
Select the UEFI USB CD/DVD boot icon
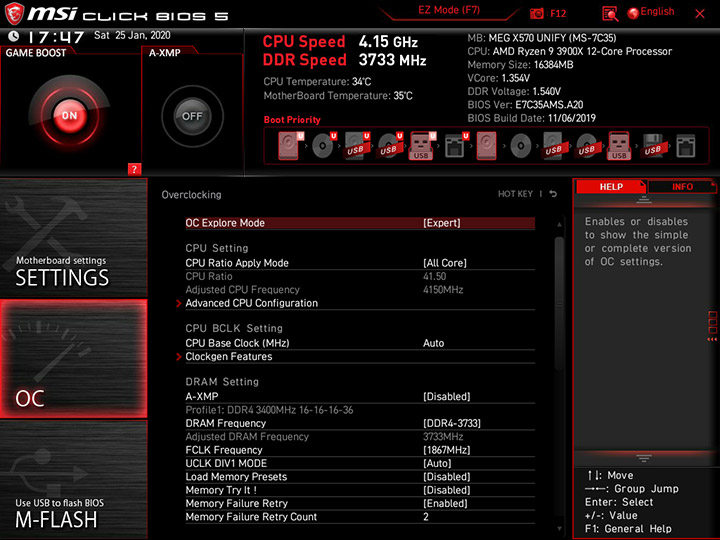(390, 146)
